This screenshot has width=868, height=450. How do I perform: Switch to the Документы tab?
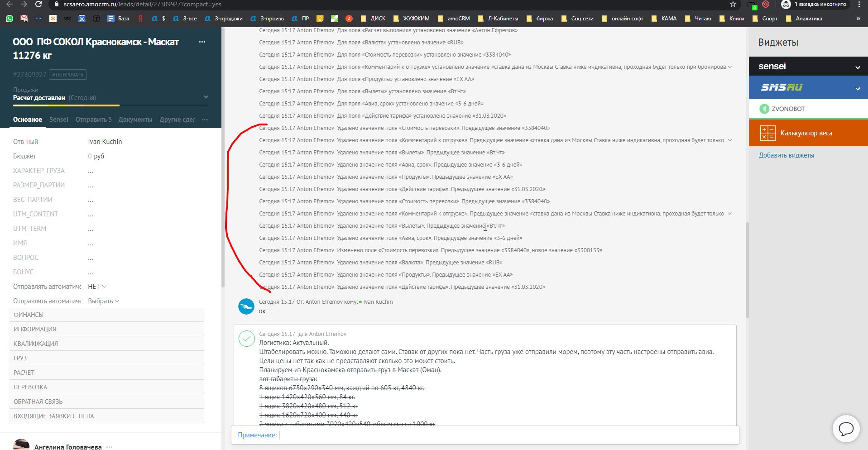135,120
